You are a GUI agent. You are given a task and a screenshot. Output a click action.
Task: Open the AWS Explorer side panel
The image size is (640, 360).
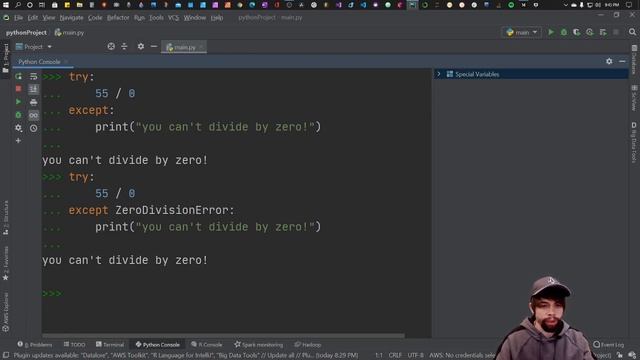5,312
